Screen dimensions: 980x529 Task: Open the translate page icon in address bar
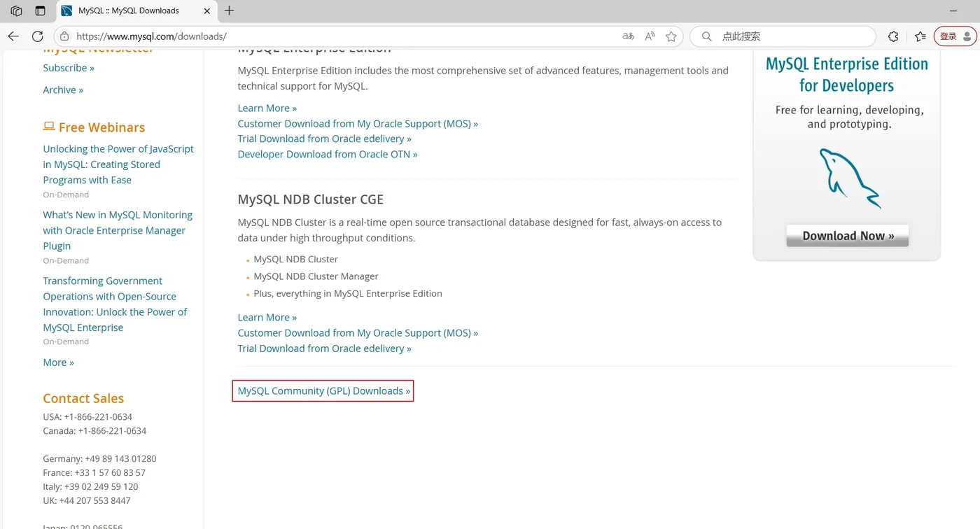[x=628, y=36]
